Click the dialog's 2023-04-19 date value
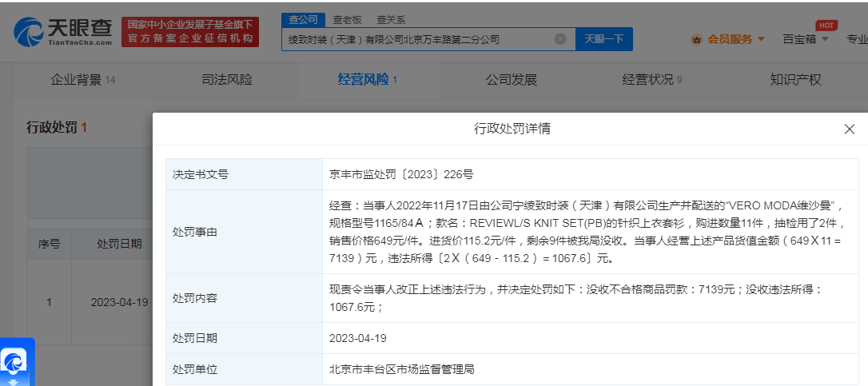The width and height of the screenshot is (868, 386). click(357, 338)
